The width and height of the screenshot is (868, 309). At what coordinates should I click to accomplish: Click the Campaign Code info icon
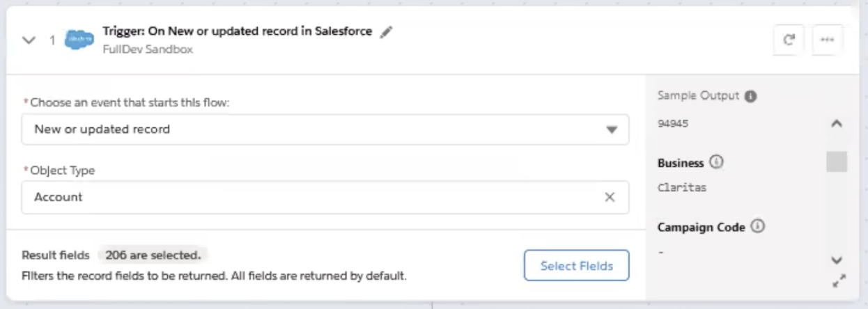[759, 227]
